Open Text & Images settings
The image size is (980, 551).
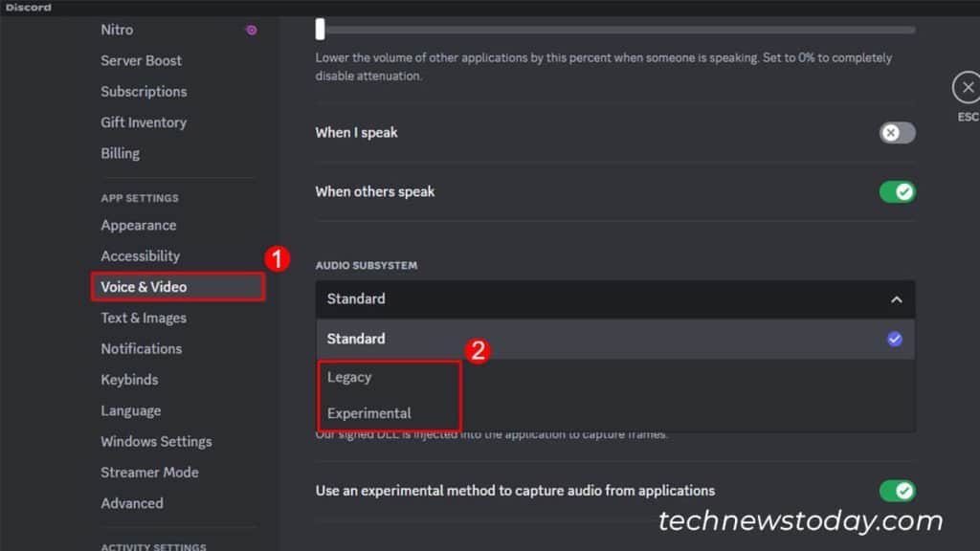pos(143,318)
